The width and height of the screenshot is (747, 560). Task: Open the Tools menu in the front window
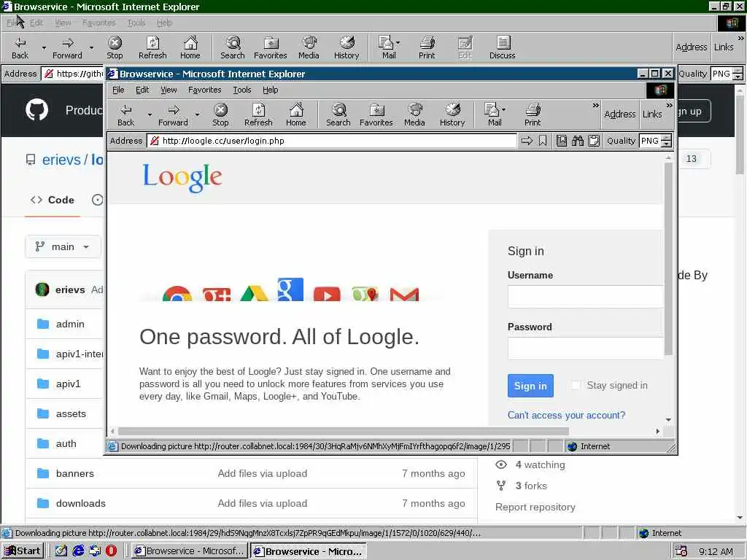tap(242, 90)
